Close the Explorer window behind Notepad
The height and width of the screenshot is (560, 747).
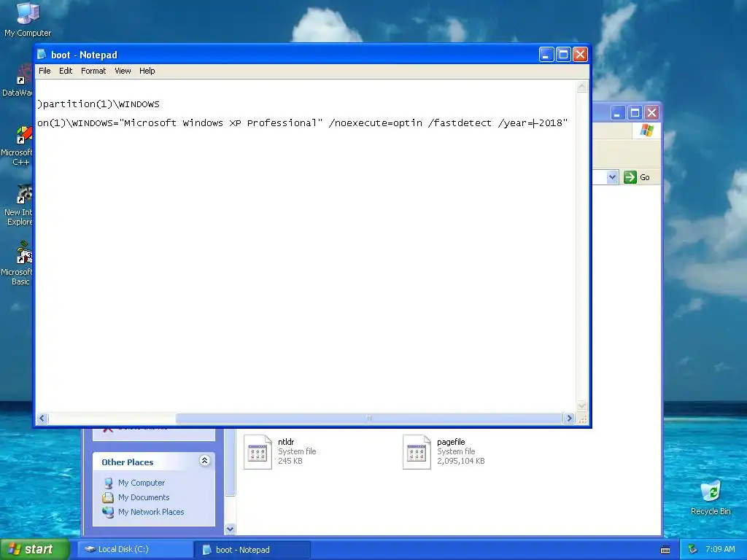pos(651,113)
